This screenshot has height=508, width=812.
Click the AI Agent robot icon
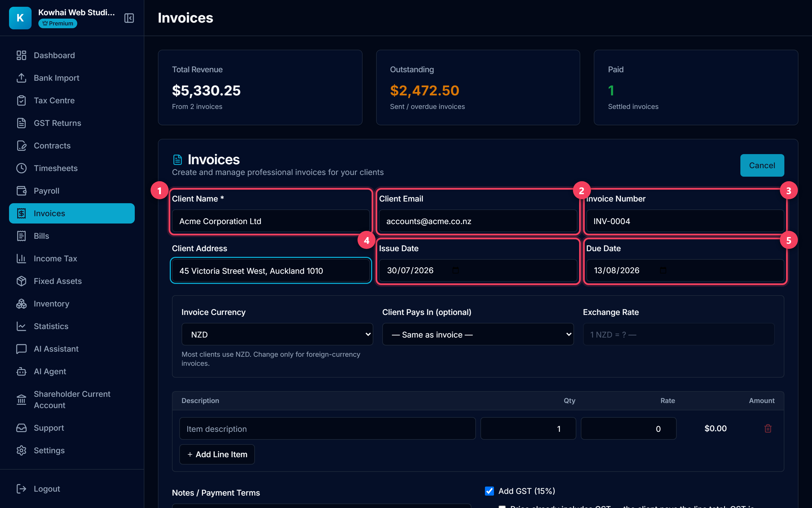(x=21, y=371)
